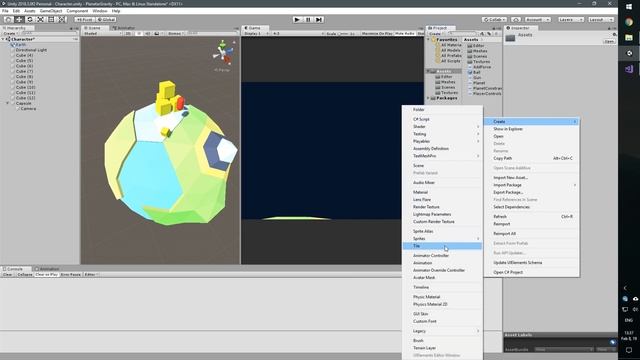Click the Create button in the Hierarchy
640x360 pixels.
point(10,33)
